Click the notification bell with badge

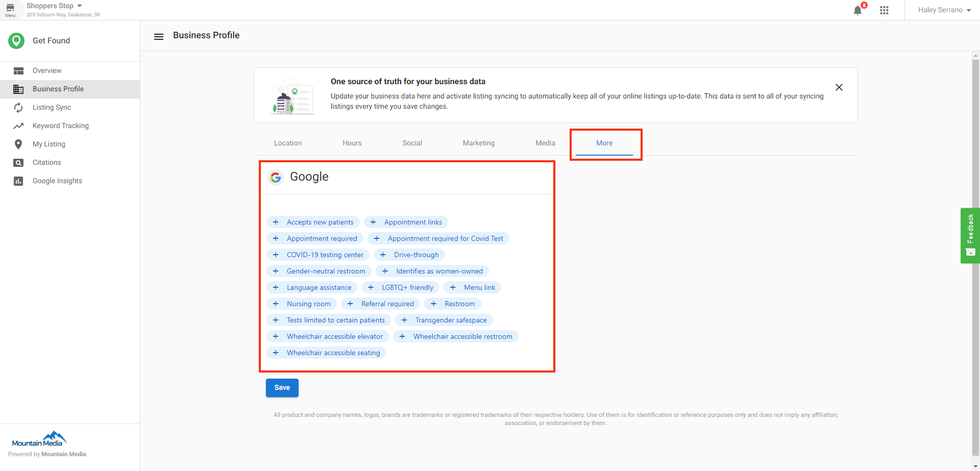point(857,10)
